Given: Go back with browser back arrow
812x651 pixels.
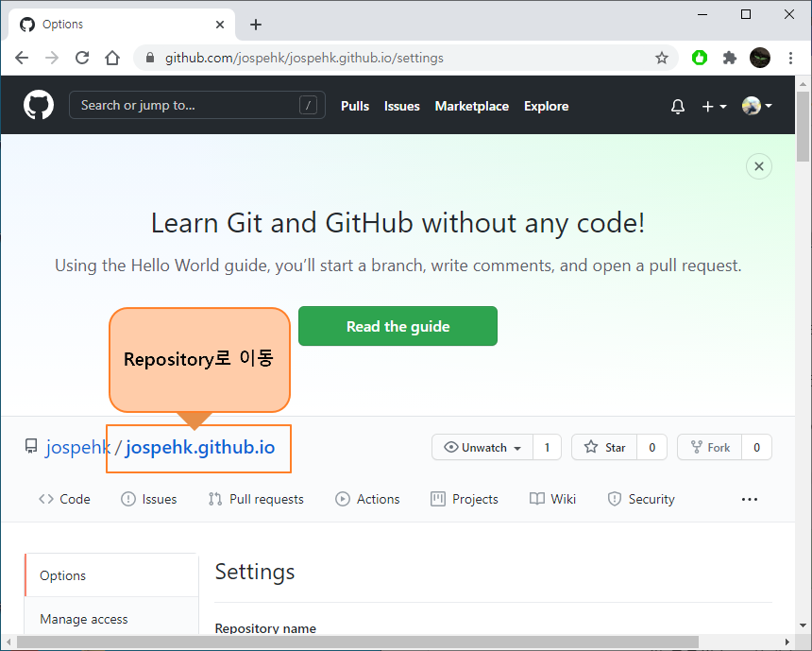Looking at the screenshot, I should click(x=22, y=58).
